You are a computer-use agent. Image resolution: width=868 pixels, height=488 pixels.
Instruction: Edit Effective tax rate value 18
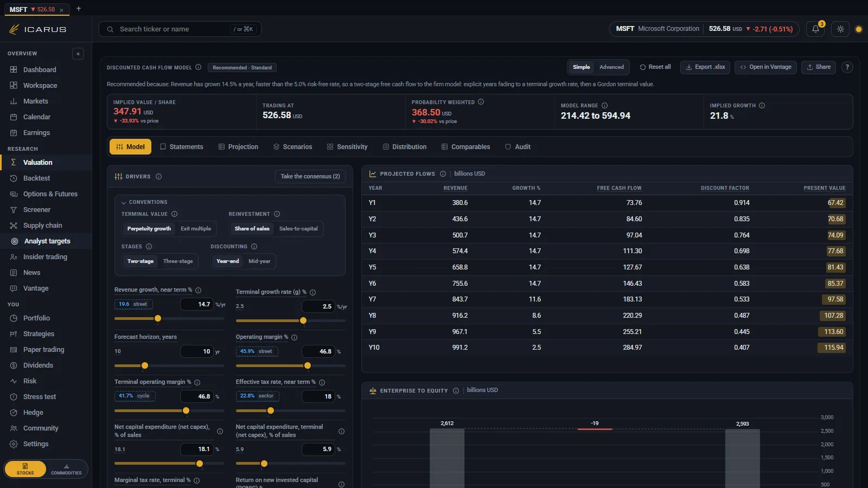[x=318, y=397]
